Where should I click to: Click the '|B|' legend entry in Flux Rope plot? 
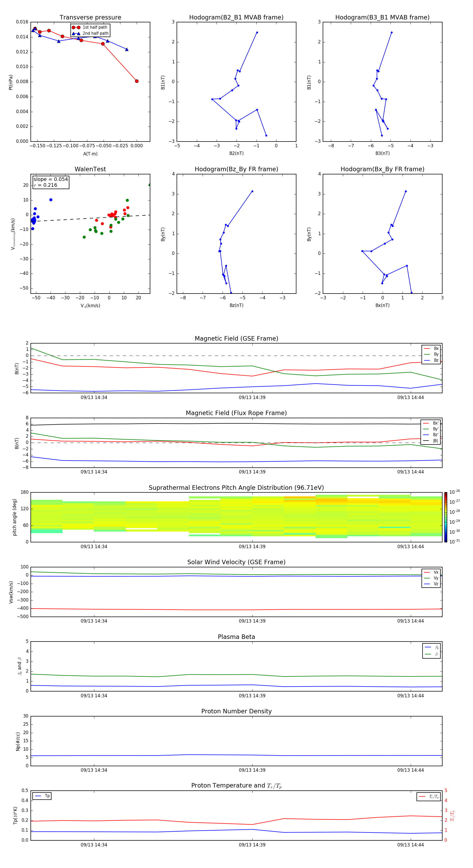pyautogui.click(x=431, y=441)
